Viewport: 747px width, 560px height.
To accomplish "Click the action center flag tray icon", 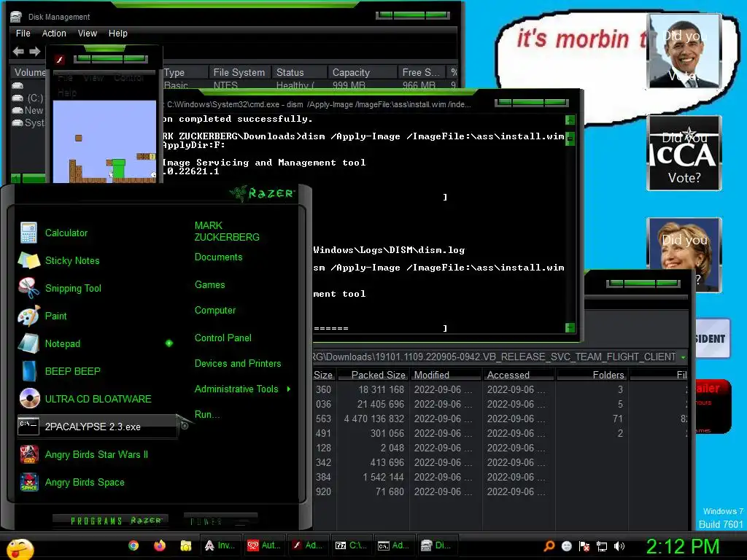I will coord(584,546).
